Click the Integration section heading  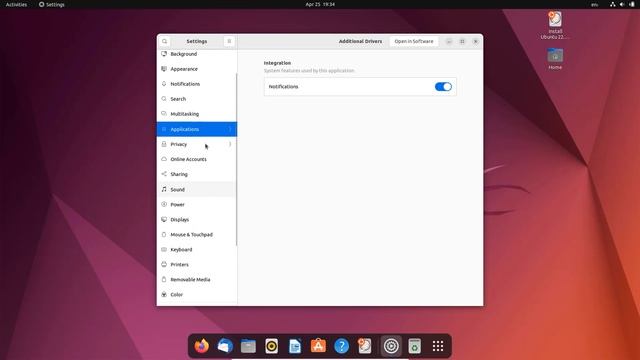pos(277,63)
